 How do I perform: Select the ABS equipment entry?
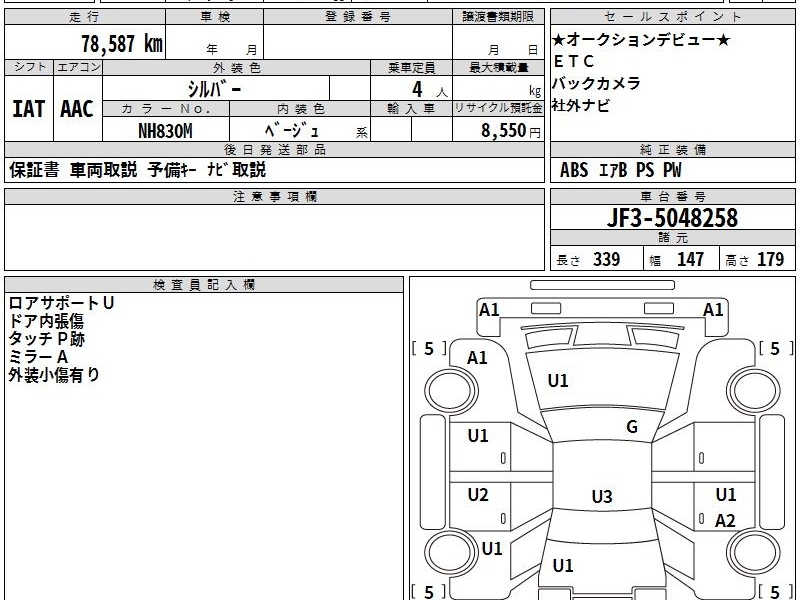click(574, 170)
